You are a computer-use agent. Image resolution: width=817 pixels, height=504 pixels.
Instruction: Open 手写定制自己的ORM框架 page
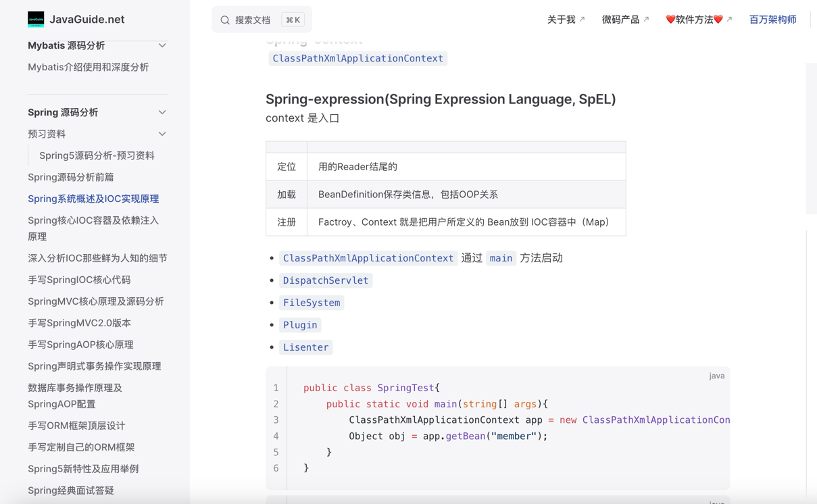(x=81, y=447)
